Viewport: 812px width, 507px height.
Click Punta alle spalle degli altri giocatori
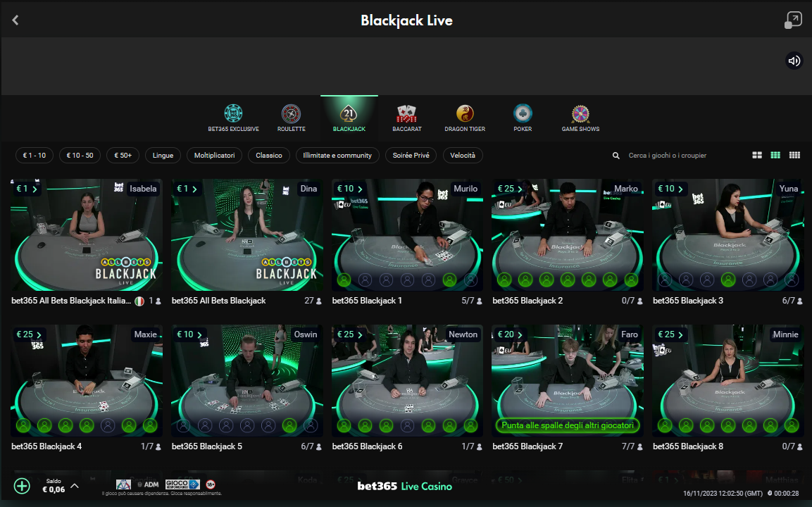pyautogui.click(x=568, y=425)
